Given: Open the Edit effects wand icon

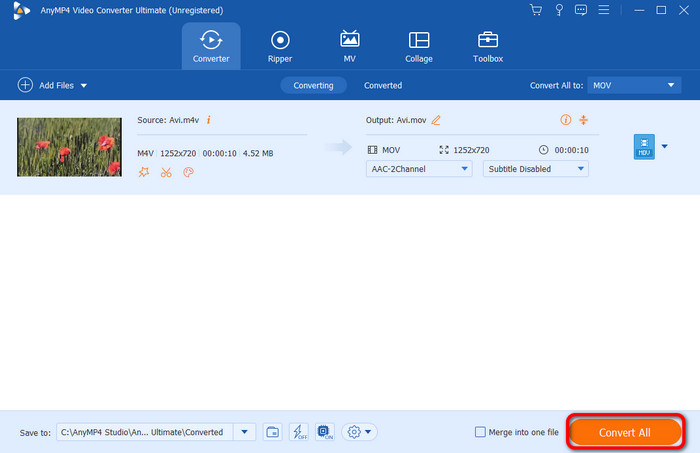Looking at the screenshot, I should coord(144,172).
